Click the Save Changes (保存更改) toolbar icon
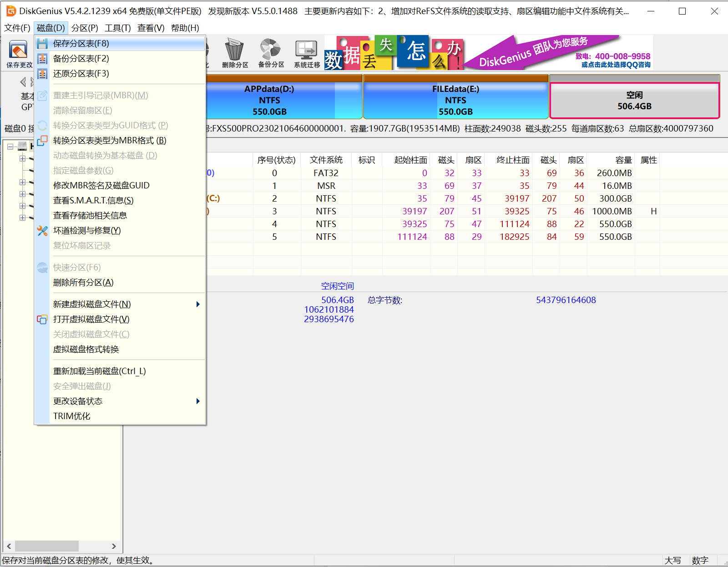This screenshot has height=567, width=728. 19,53
